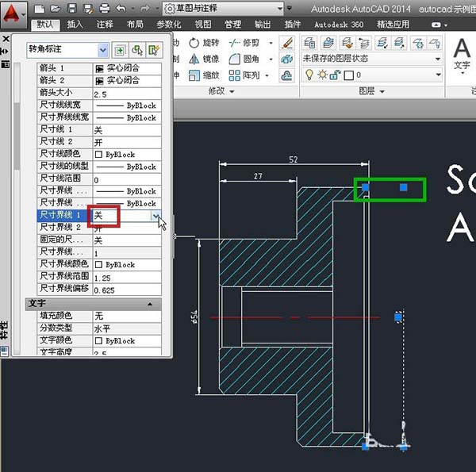Click the 尺寸线颜色 ByBlock color swatch
Image resolution: width=476 pixels, height=472 pixels.
pos(98,155)
